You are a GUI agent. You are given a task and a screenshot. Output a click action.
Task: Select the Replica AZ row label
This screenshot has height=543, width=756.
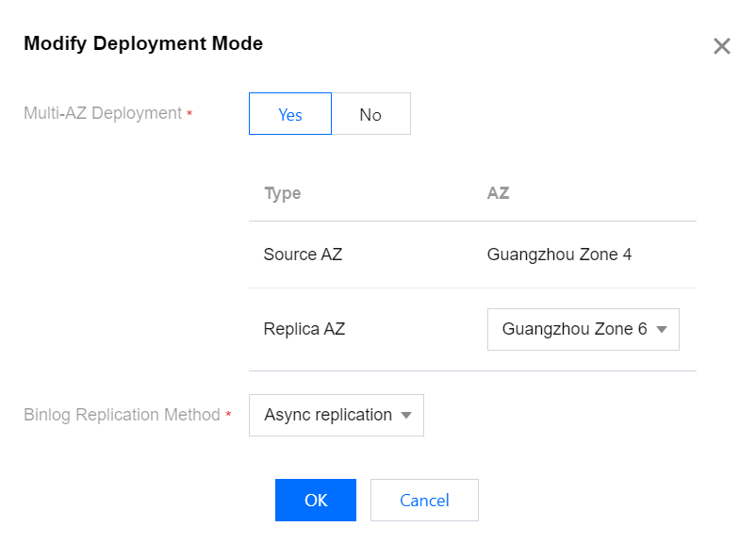(x=304, y=330)
